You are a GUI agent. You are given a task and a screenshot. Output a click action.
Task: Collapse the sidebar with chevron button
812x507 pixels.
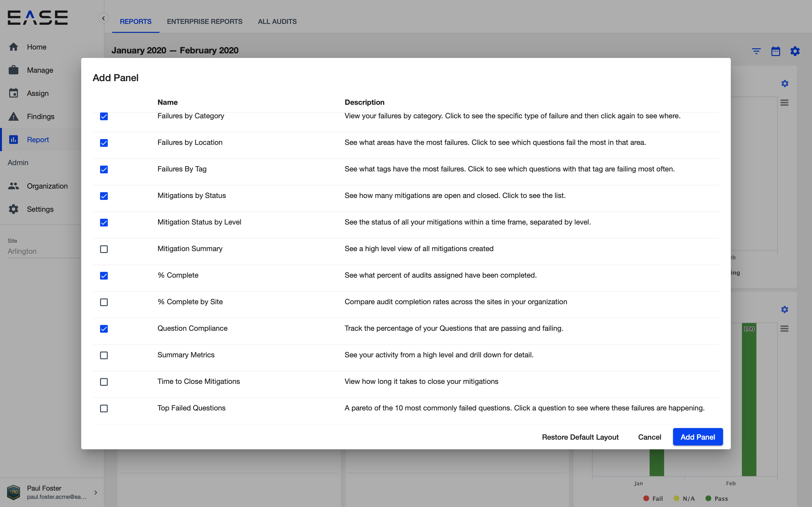click(x=103, y=18)
